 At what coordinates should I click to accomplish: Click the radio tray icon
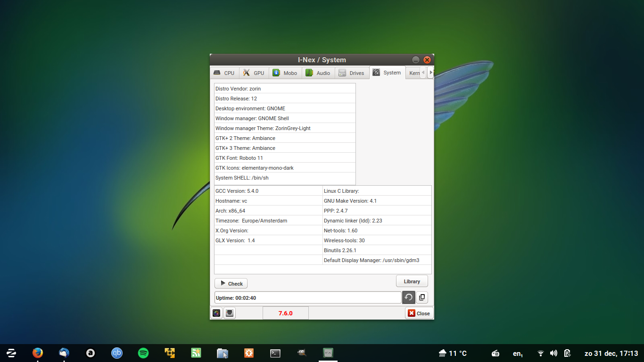point(495,353)
